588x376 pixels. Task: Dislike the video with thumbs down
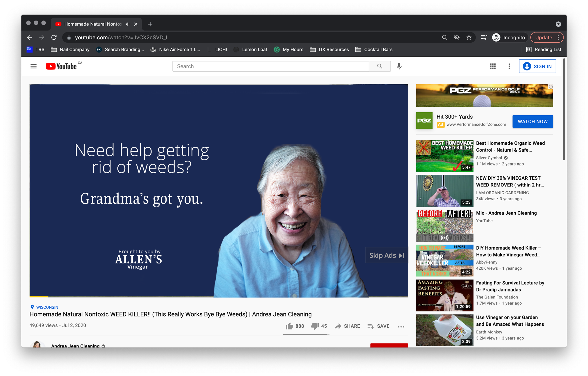coord(315,326)
